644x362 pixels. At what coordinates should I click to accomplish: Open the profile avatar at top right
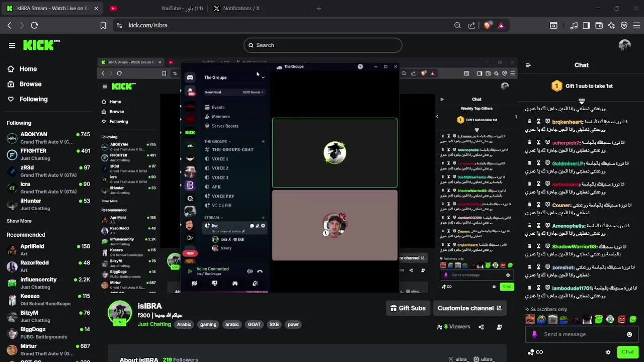tap(624, 45)
